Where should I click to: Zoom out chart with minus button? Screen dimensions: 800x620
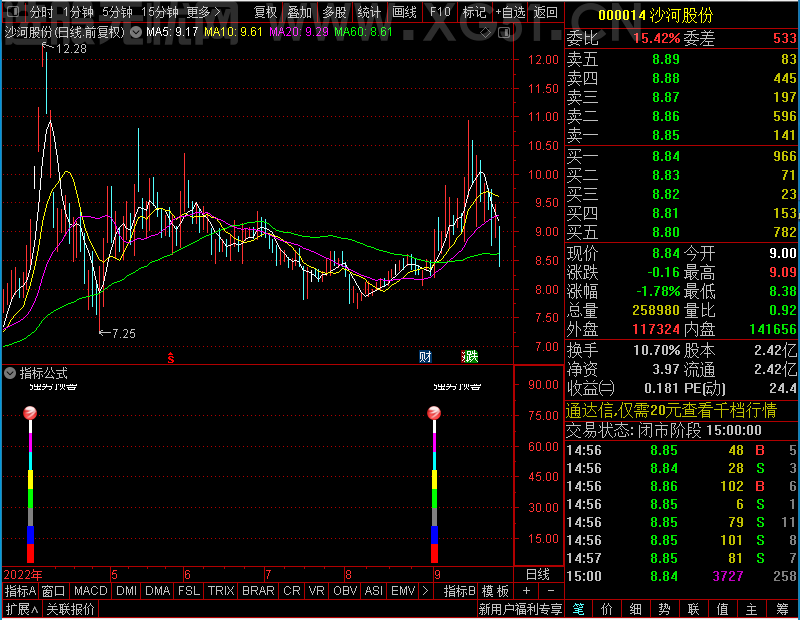551,591
